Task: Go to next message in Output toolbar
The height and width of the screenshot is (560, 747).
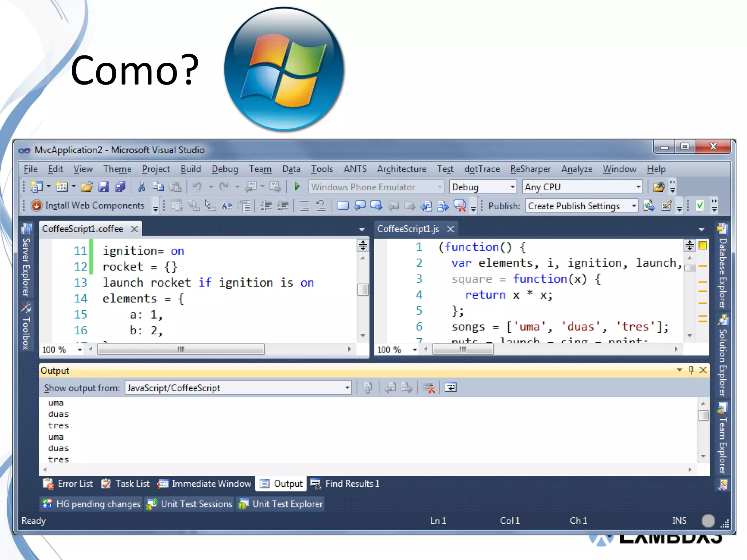Action: point(407,388)
